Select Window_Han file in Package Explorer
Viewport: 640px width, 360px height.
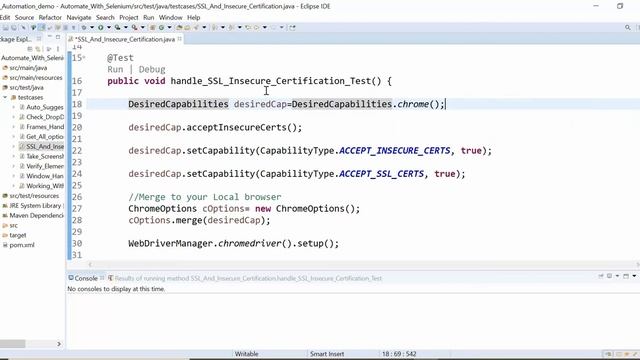pos(41,176)
